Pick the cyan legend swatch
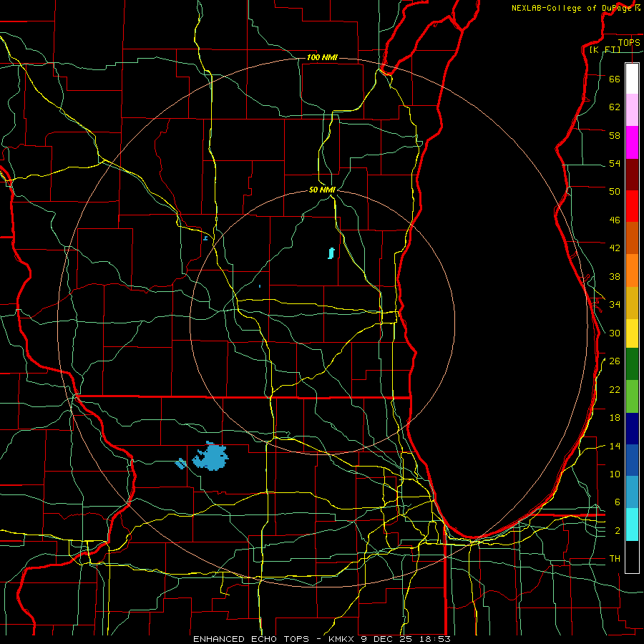Image resolution: width=644 pixels, height=644 pixels. (632, 525)
